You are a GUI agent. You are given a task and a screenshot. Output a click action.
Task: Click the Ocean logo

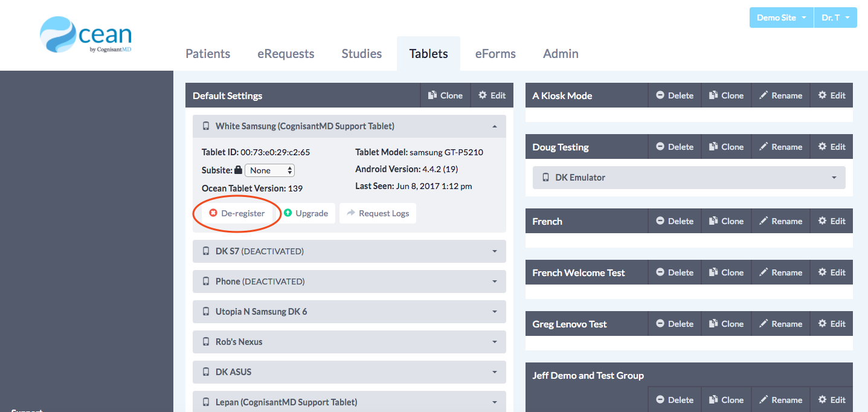pos(86,36)
